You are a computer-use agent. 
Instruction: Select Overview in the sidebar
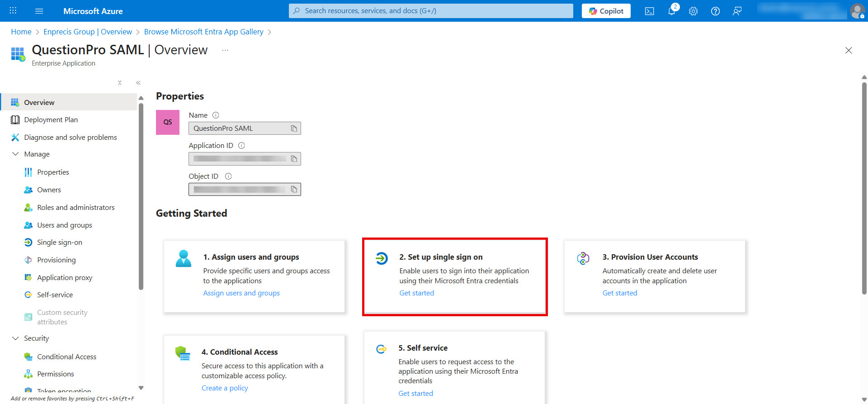click(x=69, y=102)
